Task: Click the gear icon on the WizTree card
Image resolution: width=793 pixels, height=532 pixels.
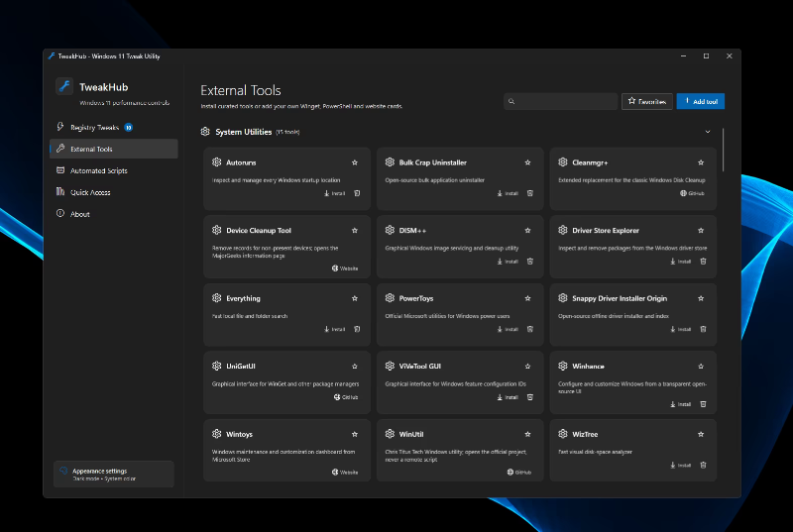Action: pyautogui.click(x=562, y=434)
